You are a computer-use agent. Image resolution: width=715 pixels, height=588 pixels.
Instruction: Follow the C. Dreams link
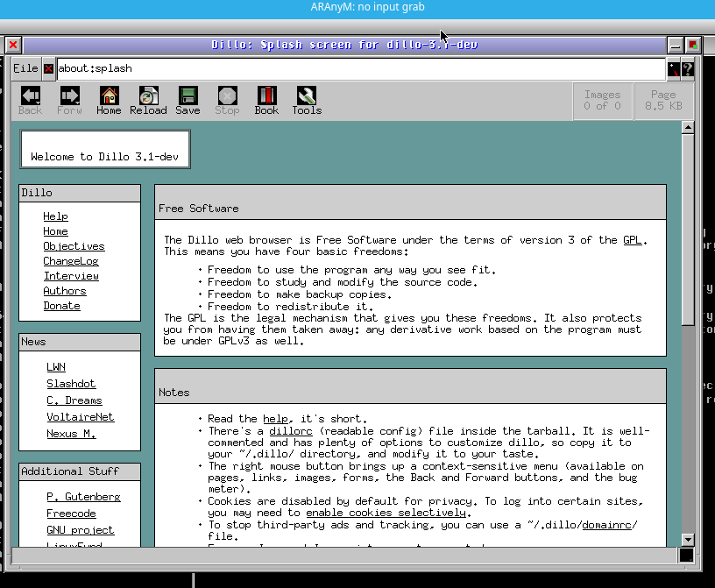74,400
